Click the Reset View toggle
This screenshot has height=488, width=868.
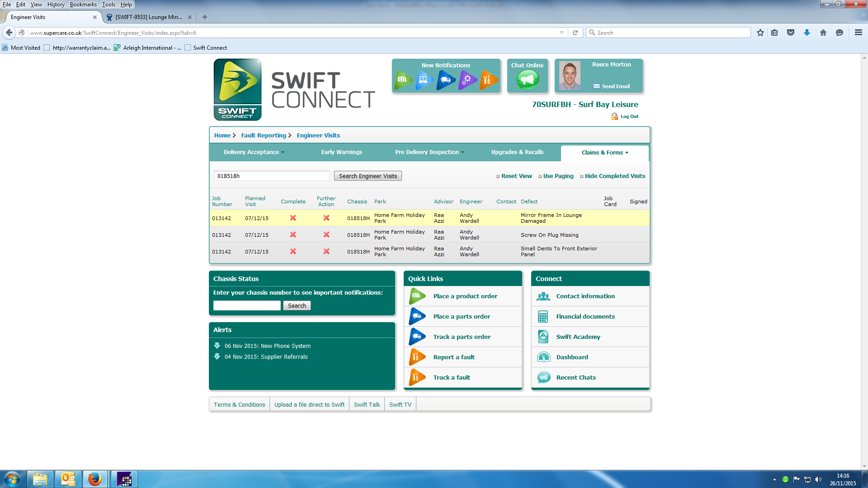tap(516, 176)
